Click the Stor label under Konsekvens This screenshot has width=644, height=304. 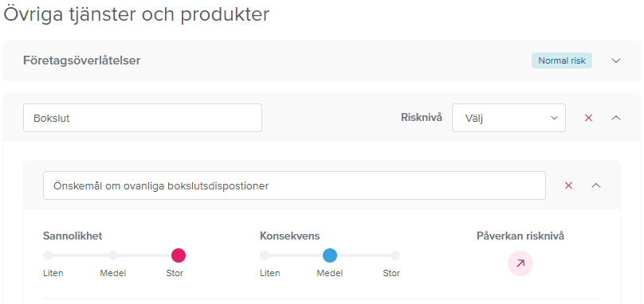click(x=391, y=273)
